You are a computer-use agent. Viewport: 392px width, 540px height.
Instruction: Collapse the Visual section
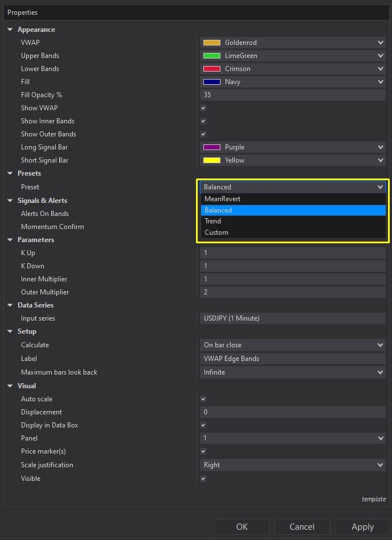[10, 385]
